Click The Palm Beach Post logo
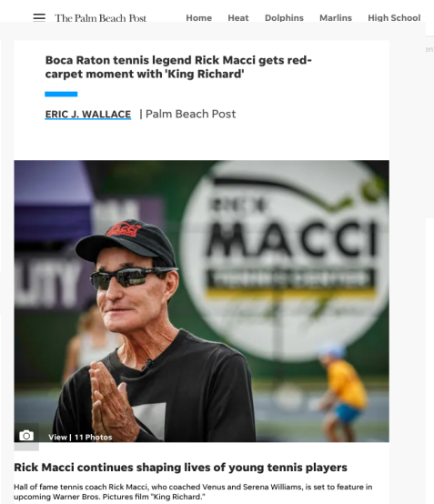434x504 pixels. pos(100,18)
